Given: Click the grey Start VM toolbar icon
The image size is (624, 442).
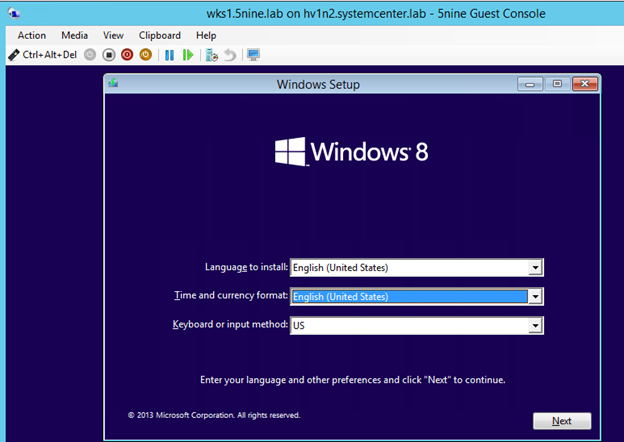Looking at the screenshot, I should 91,54.
